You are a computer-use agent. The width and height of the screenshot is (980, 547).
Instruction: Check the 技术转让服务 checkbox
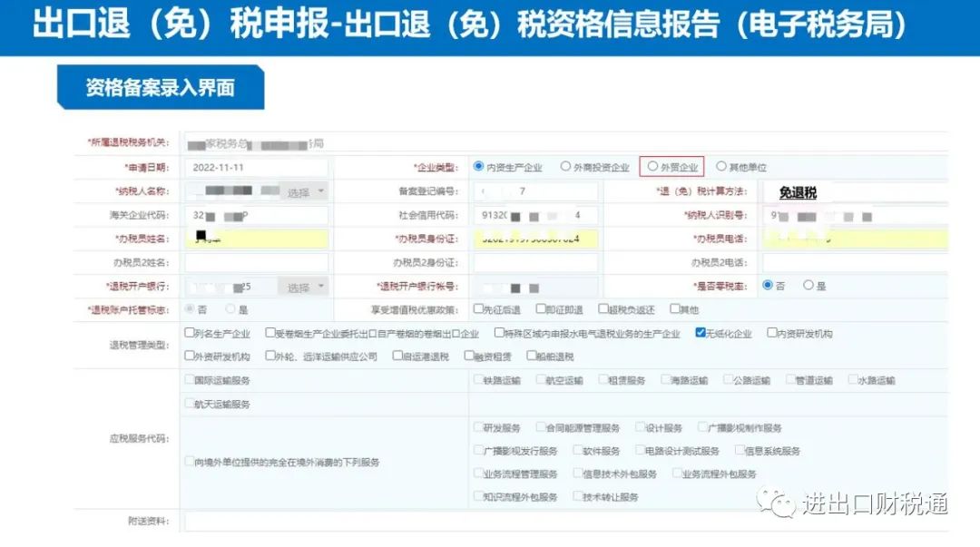click(577, 496)
